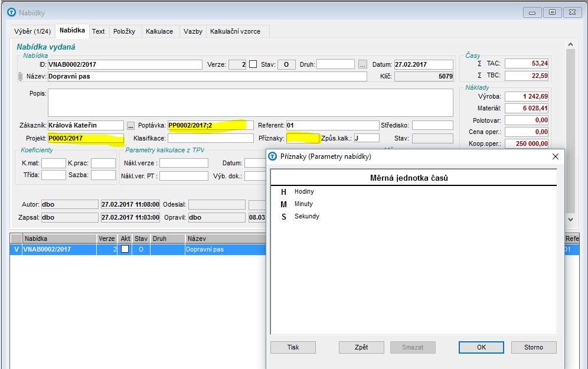Click the paperclip attachment icon beside Název

20,76
